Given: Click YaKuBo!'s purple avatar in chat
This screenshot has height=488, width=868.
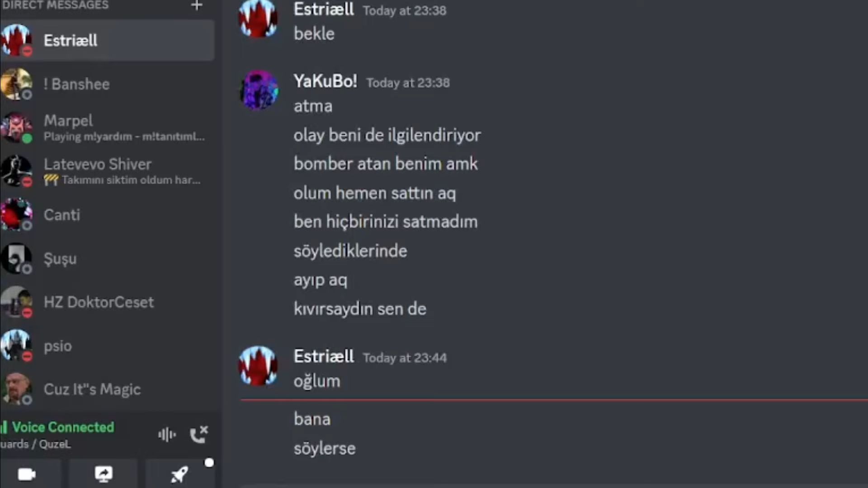Looking at the screenshot, I should coord(259,90).
